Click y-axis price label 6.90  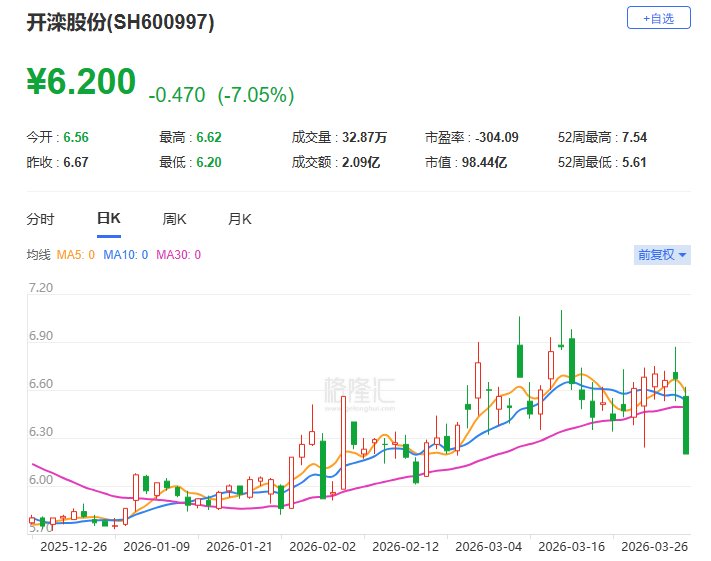pyautogui.click(x=41, y=336)
